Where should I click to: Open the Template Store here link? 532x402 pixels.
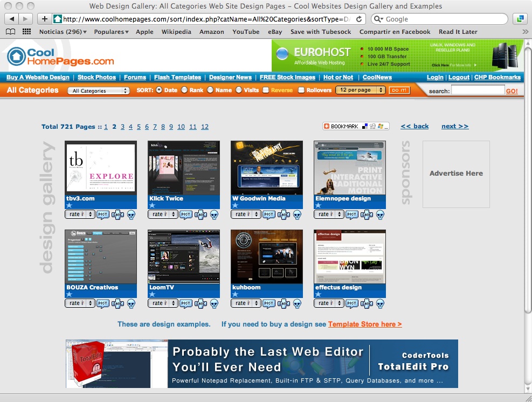click(x=365, y=324)
